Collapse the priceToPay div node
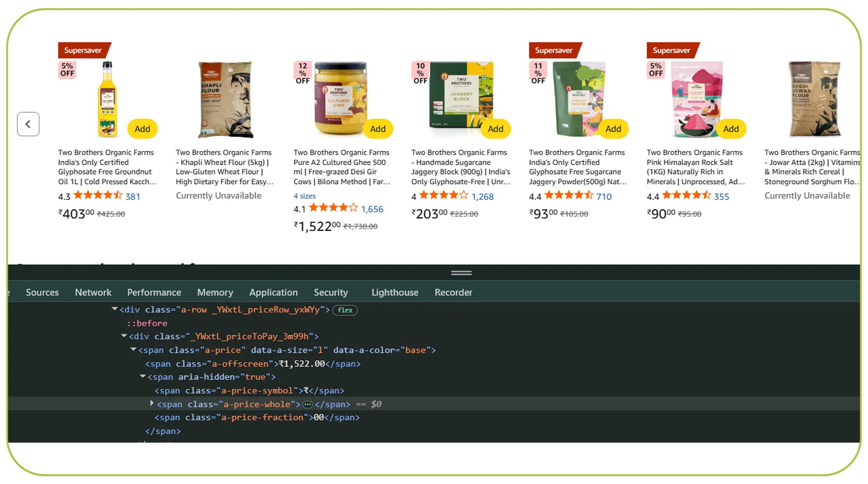This screenshot has height=484, width=868. point(124,336)
